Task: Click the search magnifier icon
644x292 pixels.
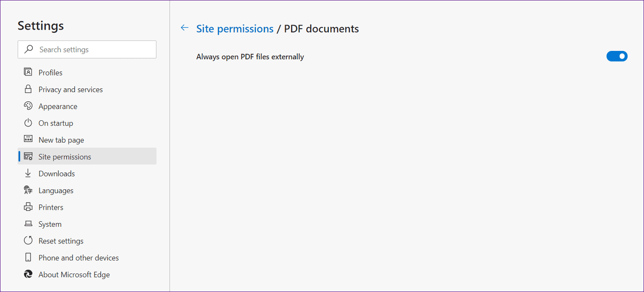Action: pos(29,50)
